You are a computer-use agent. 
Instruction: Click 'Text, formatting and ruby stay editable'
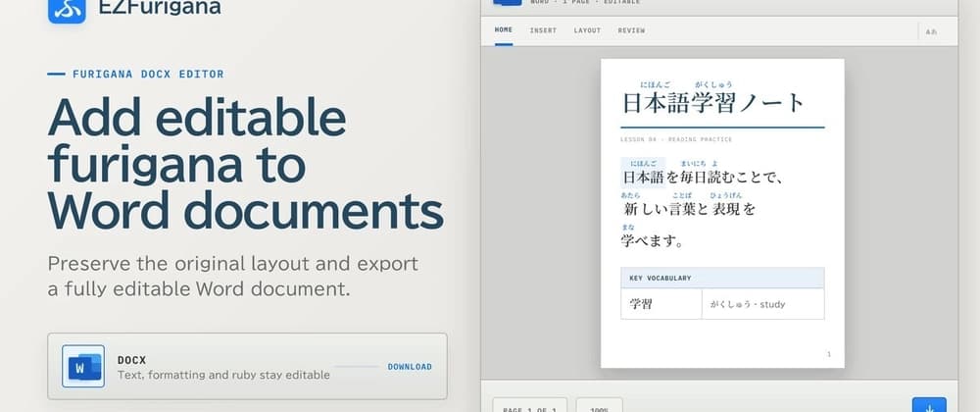(x=223, y=375)
